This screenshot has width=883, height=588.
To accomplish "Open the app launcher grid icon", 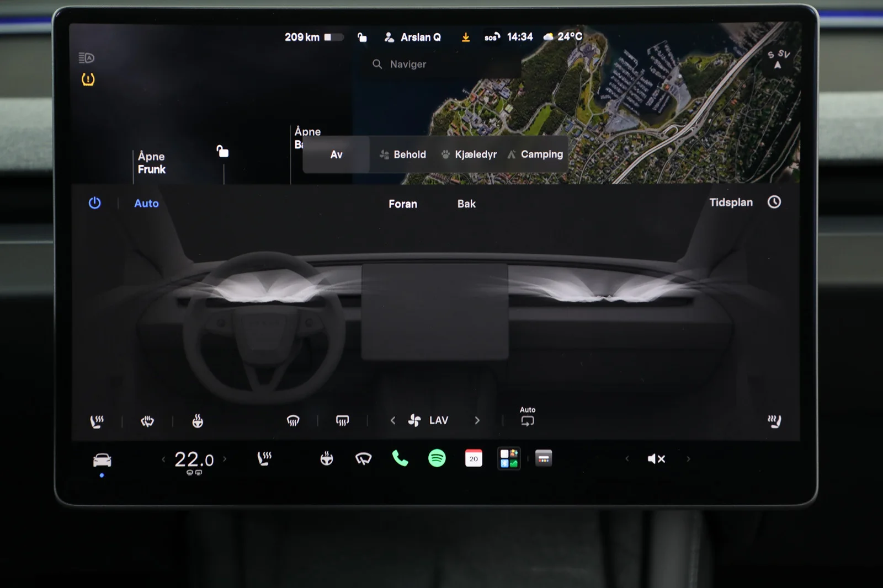I will click(509, 458).
